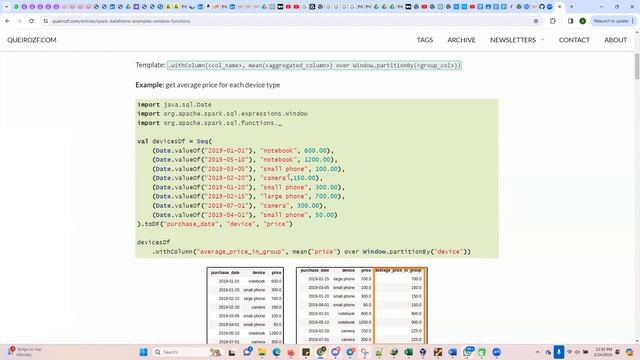Screen dimensions: 640x360
Task: Open Wi-Fi network settings in tray
Action: tap(570, 352)
